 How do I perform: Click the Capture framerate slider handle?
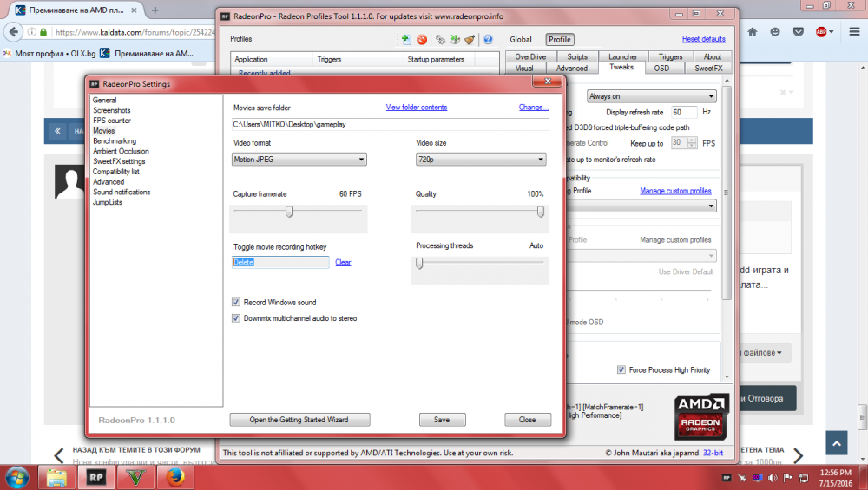(289, 212)
